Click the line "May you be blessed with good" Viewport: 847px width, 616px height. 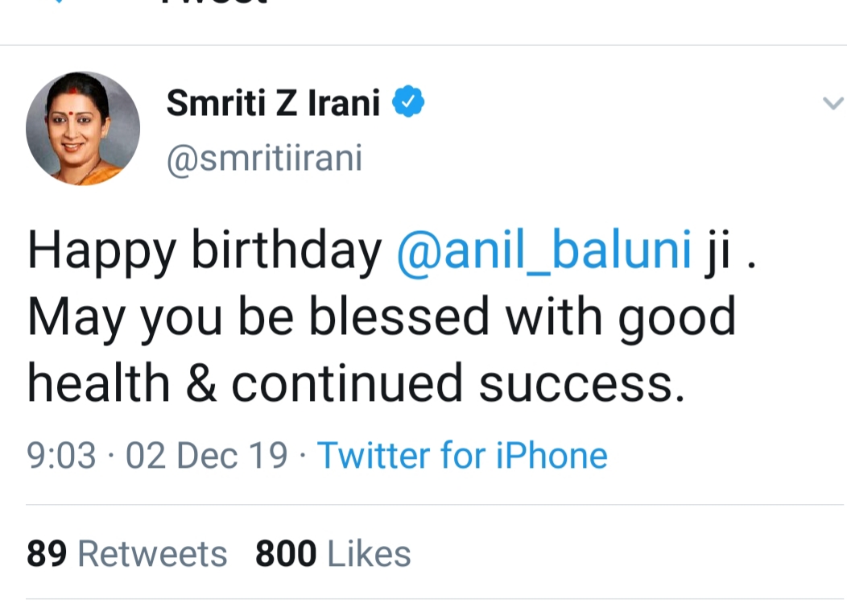coord(382,316)
